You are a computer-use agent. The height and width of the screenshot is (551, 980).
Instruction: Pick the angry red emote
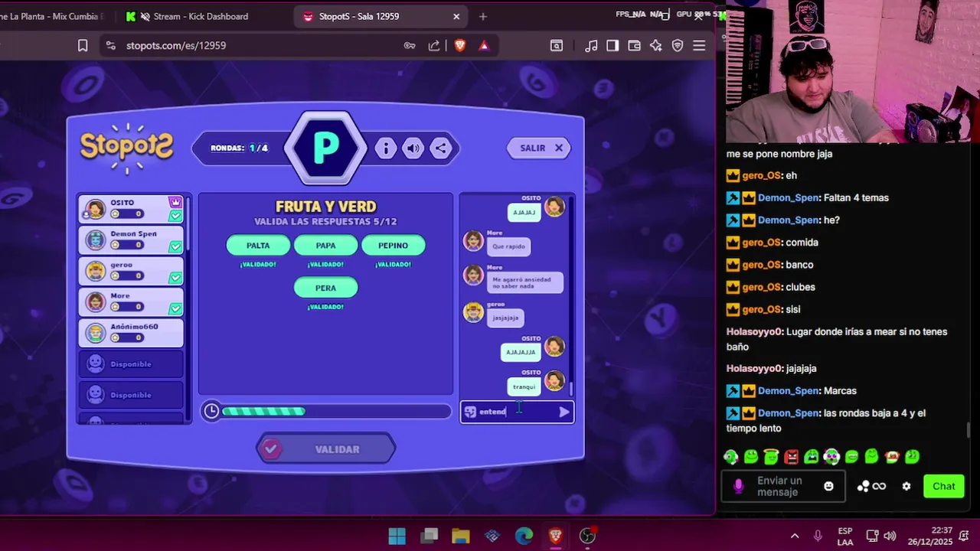791,457
